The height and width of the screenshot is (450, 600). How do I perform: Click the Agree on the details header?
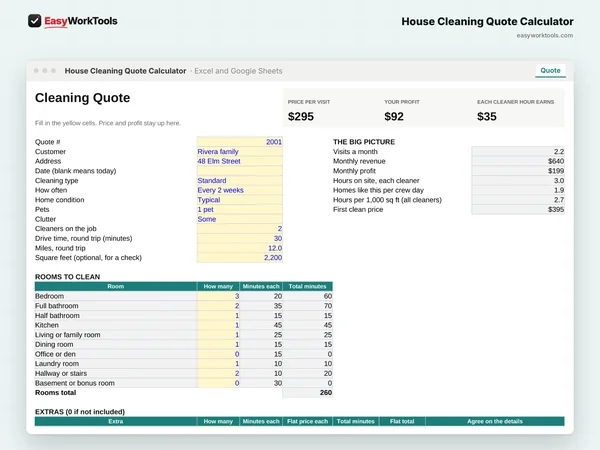pyautogui.click(x=495, y=421)
